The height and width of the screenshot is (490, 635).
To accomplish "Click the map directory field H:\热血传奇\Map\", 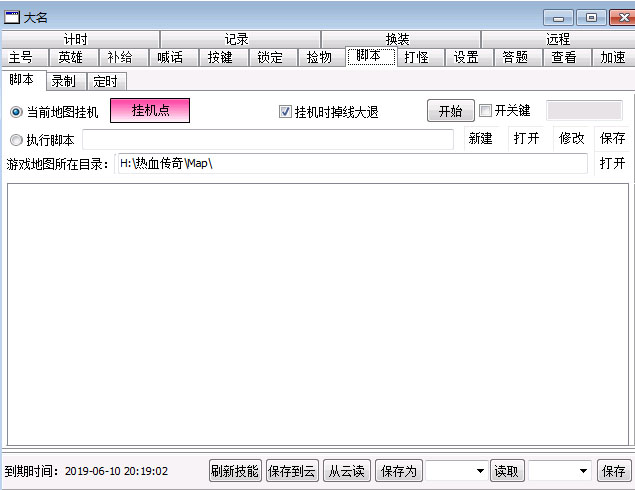I will 352,164.
